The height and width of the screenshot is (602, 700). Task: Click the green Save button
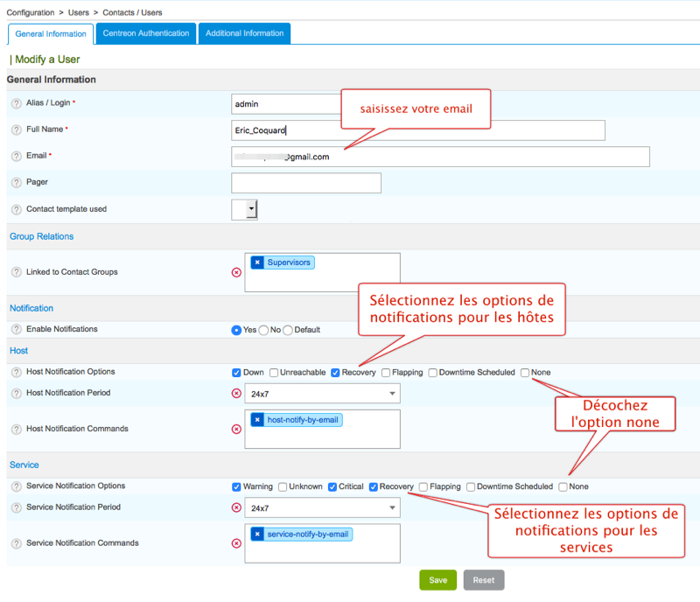[x=437, y=580]
